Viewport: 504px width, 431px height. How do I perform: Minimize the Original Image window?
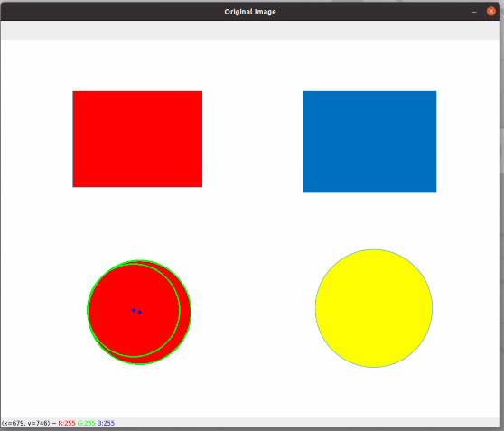(474, 12)
